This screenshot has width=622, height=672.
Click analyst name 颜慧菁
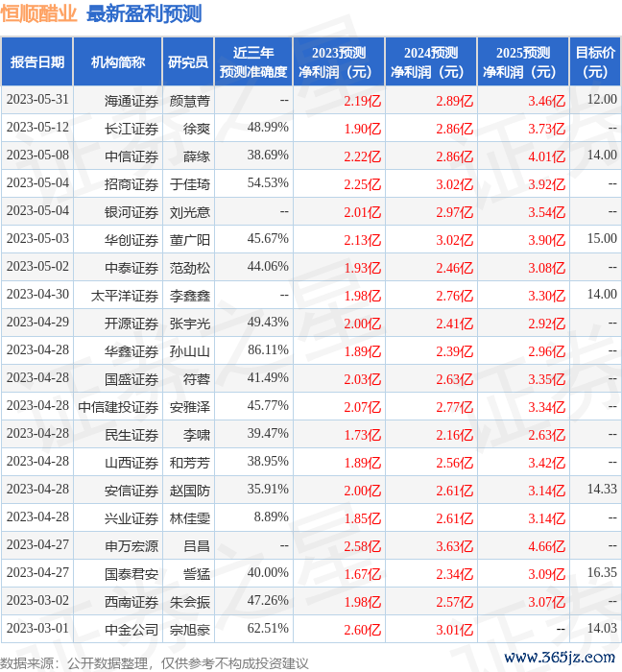(190, 101)
